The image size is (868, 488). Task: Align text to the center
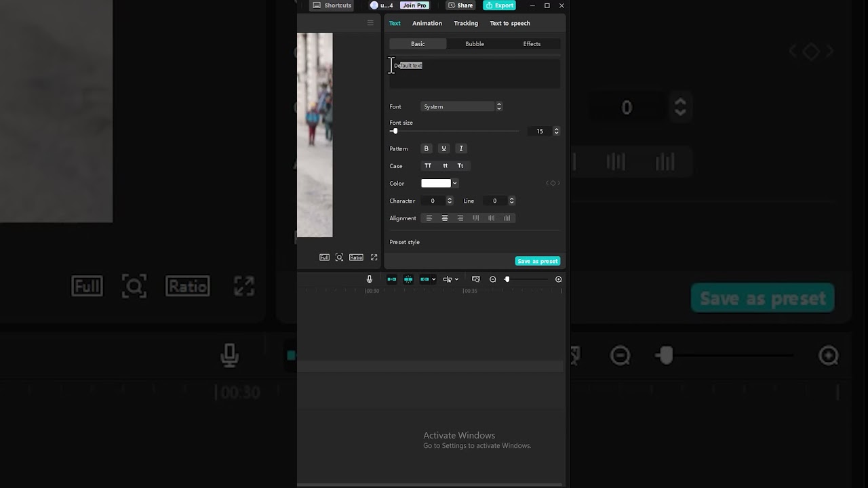click(445, 218)
